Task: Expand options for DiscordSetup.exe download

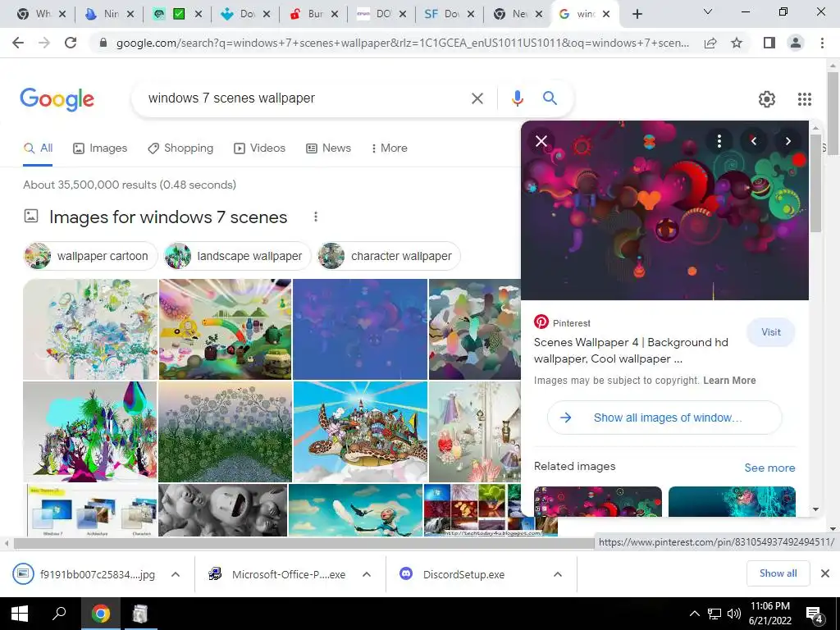Action: pyautogui.click(x=558, y=574)
